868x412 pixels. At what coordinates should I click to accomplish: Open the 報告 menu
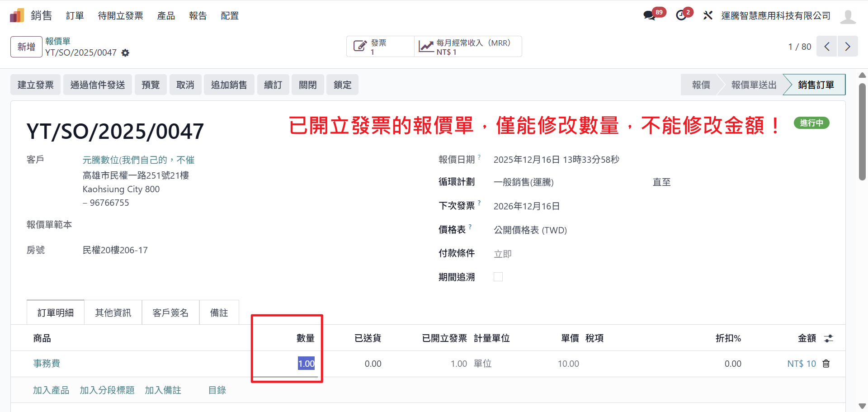tap(198, 16)
